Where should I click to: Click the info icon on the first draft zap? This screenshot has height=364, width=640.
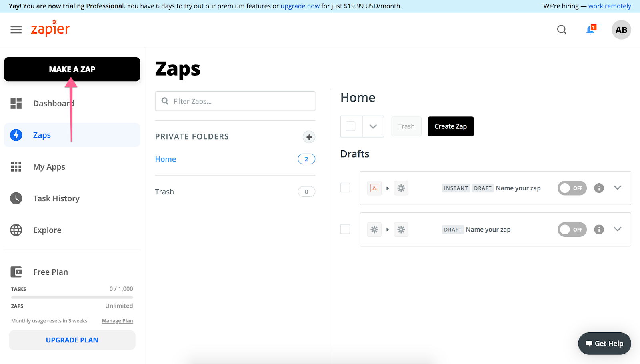tap(599, 188)
